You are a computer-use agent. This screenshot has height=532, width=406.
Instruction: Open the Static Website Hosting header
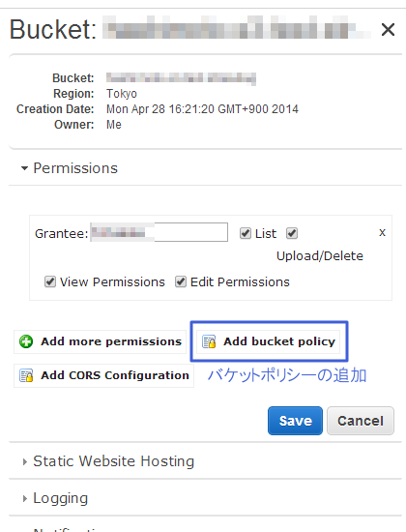tap(114, 461)
